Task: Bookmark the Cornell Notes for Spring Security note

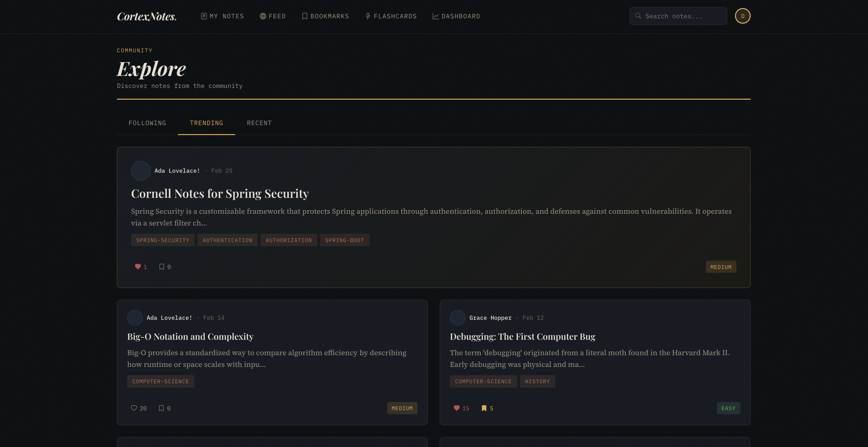Action: pyautogui.click(x=162, y=266)
